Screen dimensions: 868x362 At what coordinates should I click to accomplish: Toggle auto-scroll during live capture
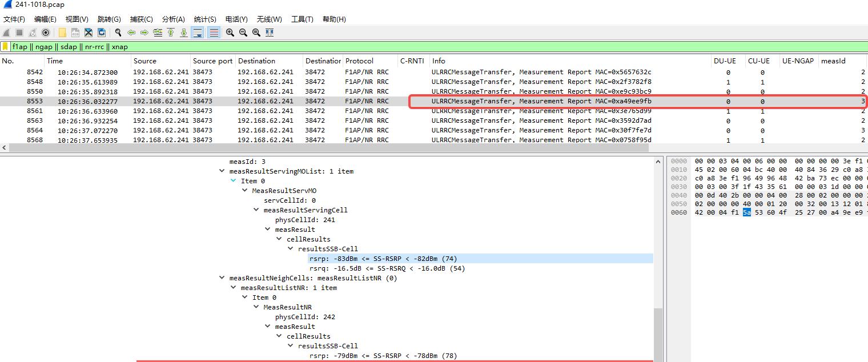(x=197, y=33)
